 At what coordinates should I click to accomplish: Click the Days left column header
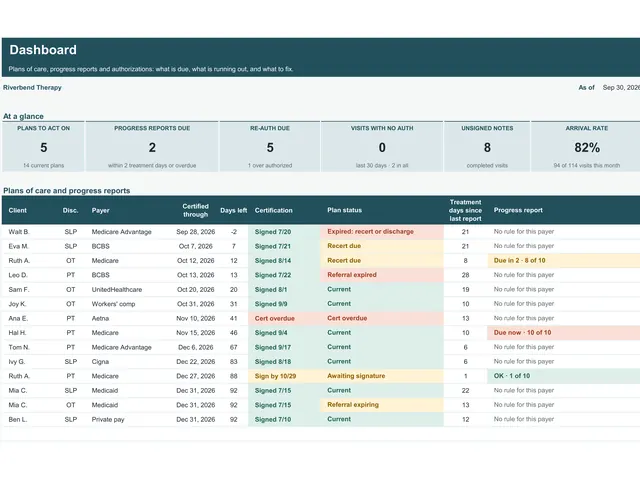pyautogui.click(x=233, y=210)
